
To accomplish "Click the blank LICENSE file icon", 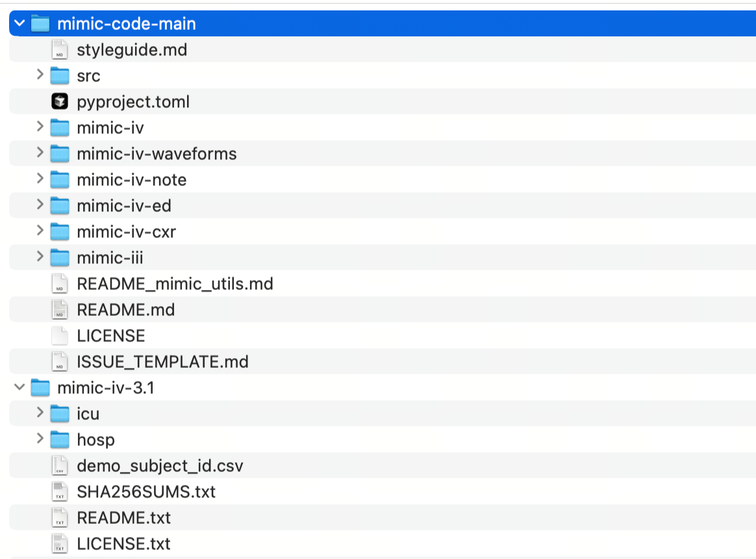I will tap(60, 336).
